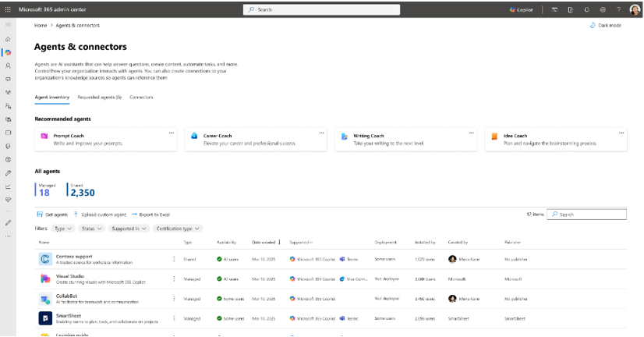Open more options for Contoso support row
The image size is (644, 337).
coord(174,258)
